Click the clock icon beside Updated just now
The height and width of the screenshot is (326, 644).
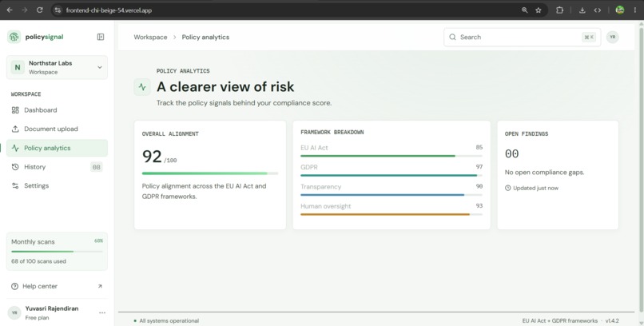point(507,188)
